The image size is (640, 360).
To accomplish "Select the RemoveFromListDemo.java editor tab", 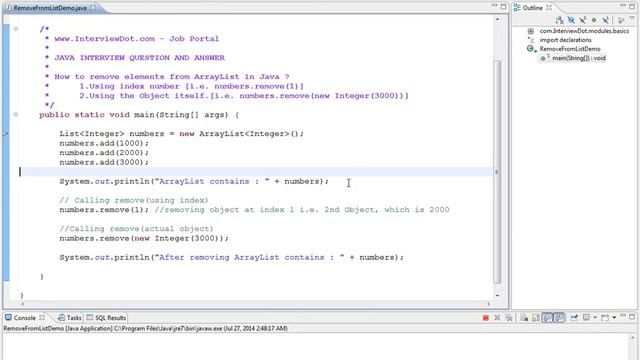I will 49,8.
